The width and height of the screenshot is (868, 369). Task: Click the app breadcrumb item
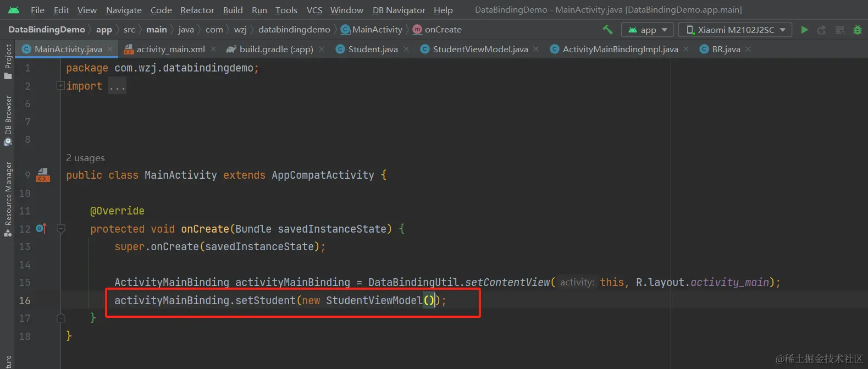click(104, 30)
